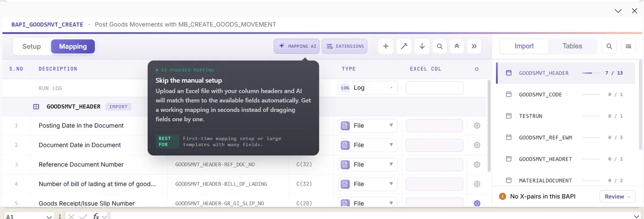Select GOODSMVT_HEADRET in structure list
The image size is (644, 219).
tap(565, 159)
